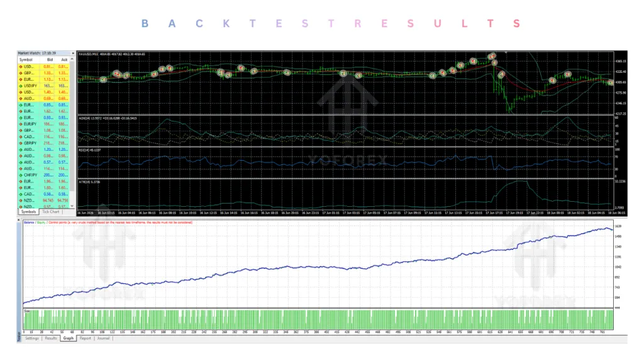Viewport: 644px width, 362px height.
Task: Click the arrow icon of USD 1.40 row
Action: click(21, 92)
